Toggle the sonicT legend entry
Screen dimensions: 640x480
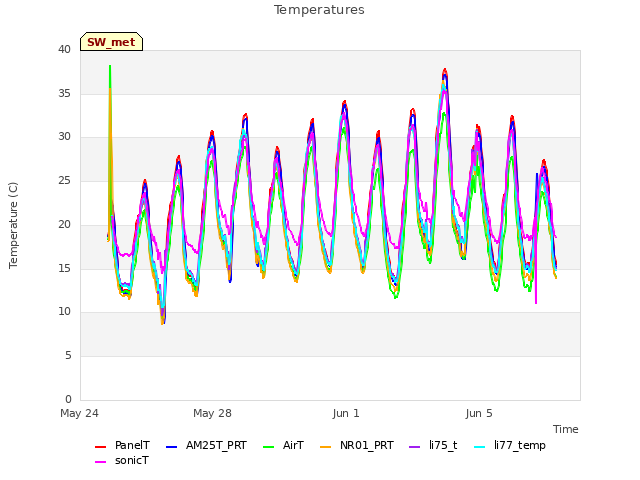coord(122,460)
